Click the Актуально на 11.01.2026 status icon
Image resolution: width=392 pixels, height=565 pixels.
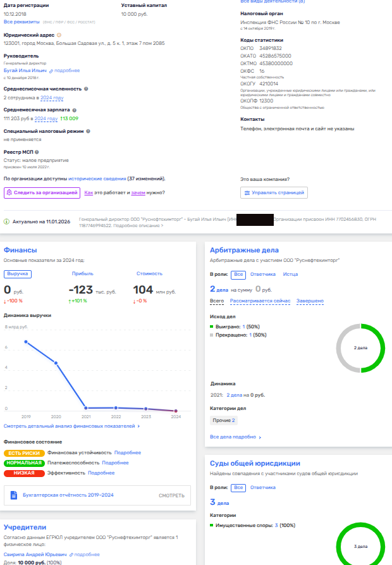pos(7,222)
